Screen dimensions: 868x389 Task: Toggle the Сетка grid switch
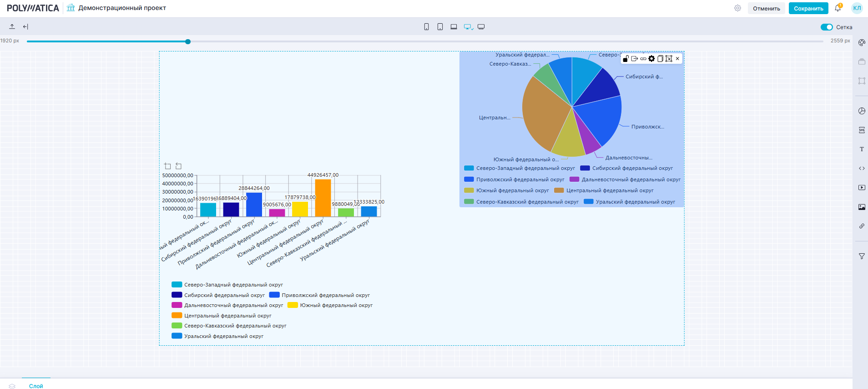(827, 27)
